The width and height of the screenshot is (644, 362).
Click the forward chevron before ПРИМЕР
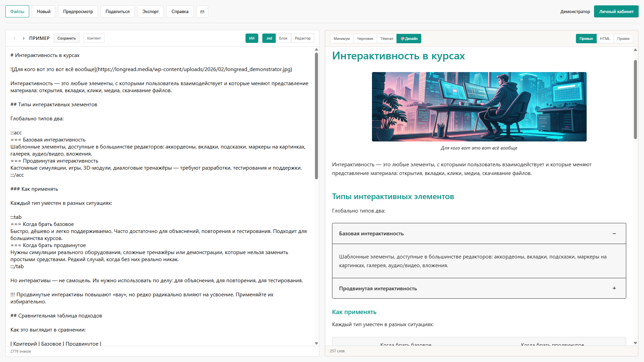pyautogui.click(x=23, y=39)
